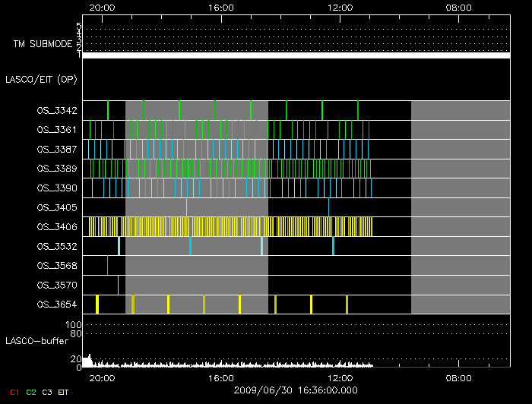This screenshot has width=532, height=404.
Task: Click the 12:00 label on top time axis
Action: pyautogui.click(x=340, y=7)
